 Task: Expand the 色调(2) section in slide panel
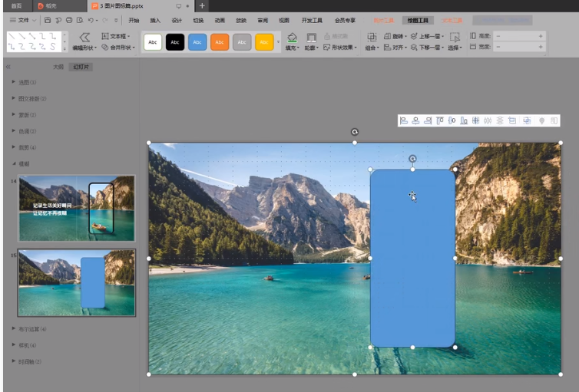pyautogui.click(x=14, y=131)
